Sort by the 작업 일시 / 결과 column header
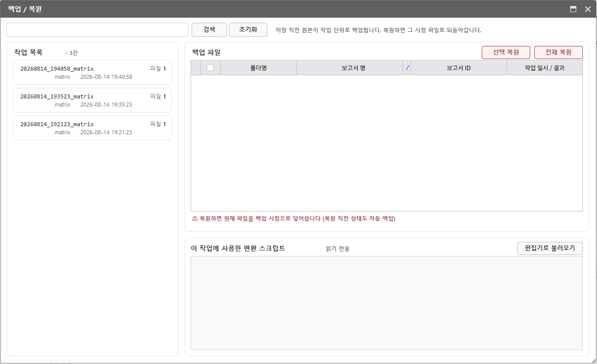 (544, 68)
